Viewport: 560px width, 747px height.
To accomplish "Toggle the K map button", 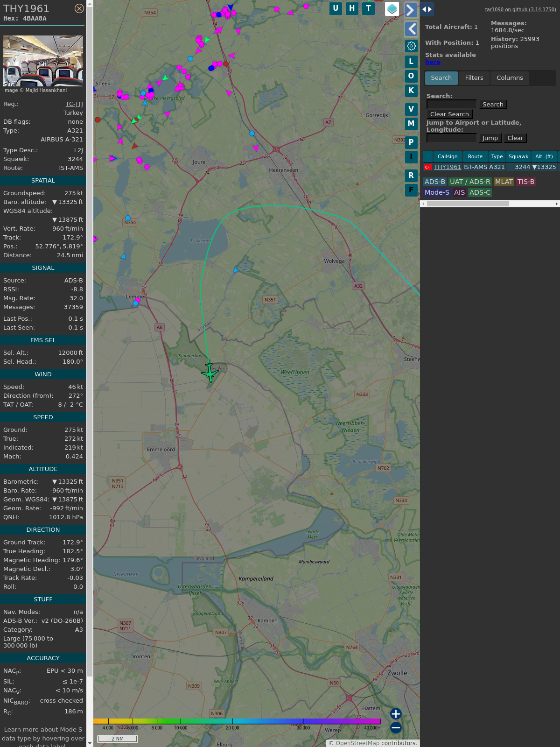I will pos(411,91).
